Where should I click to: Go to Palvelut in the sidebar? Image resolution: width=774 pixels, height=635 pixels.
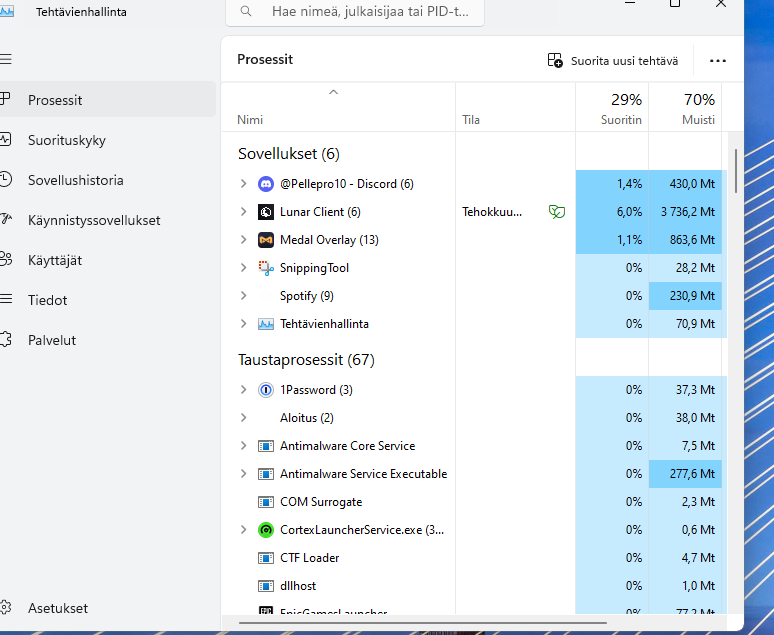(52, 340)
